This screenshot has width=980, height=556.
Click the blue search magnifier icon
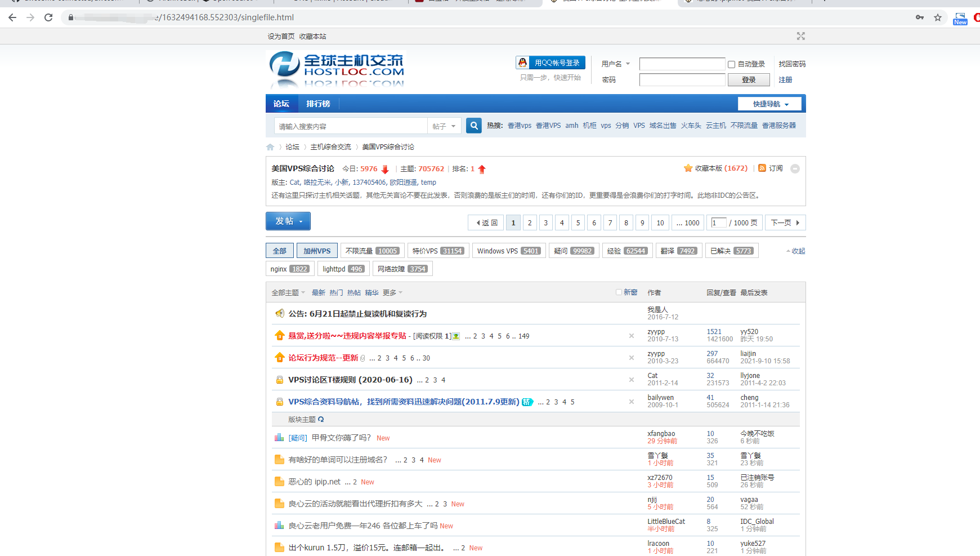click(x=474, y=126)
